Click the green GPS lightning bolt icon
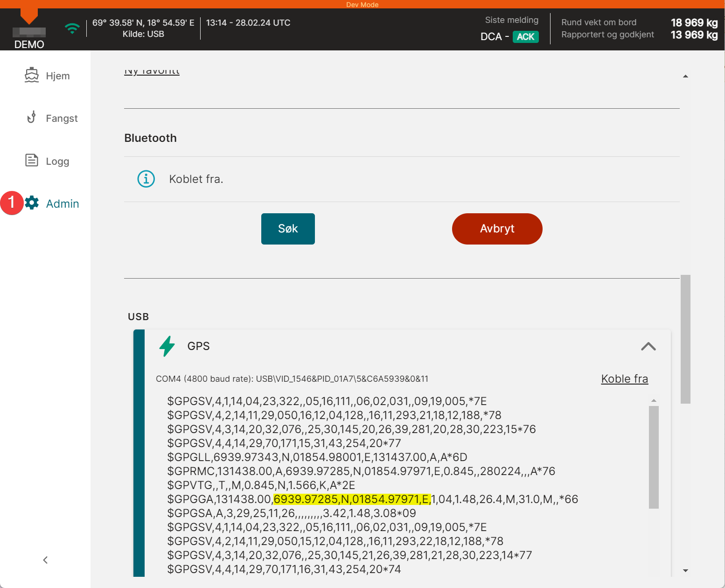Image resolution: width=725 pixels, height=588 pixels. [167, 346]
